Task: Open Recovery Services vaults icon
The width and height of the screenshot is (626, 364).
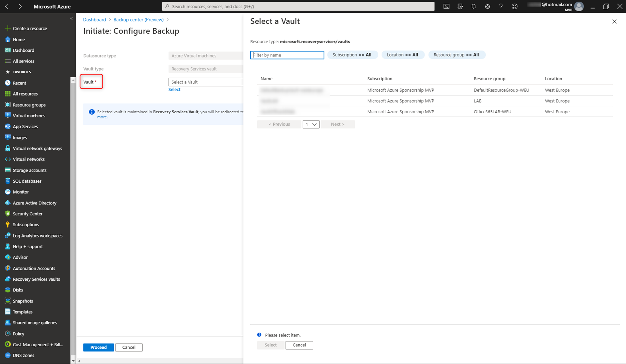Action: tap(7, 279)
